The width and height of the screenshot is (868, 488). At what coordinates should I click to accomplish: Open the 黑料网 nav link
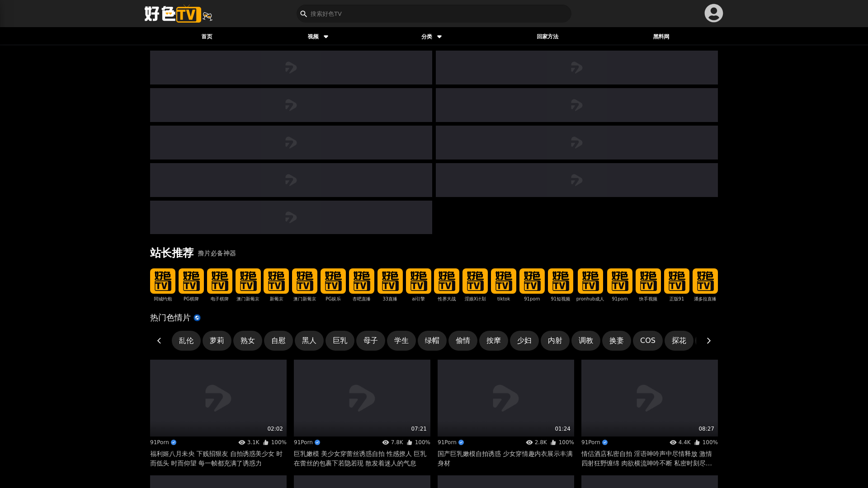click(660, 37)
